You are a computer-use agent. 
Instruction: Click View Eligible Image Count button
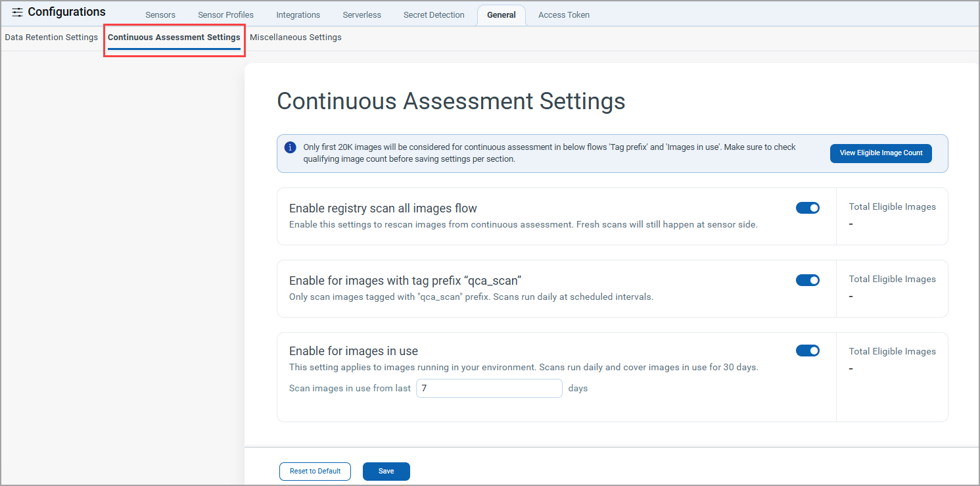click(x=881, y=153)
